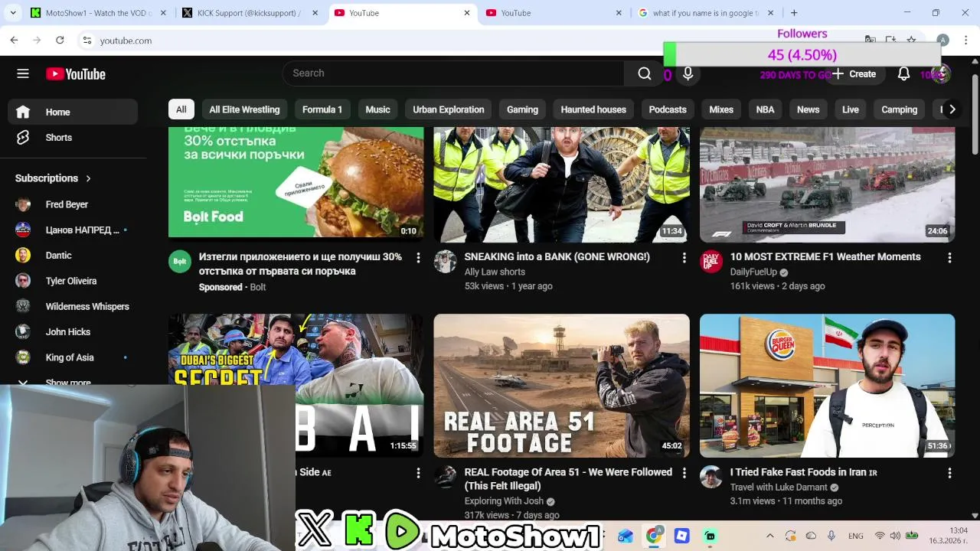Open REAL Footage Of Area 51 title
The image size is (980, 551).
568,479
